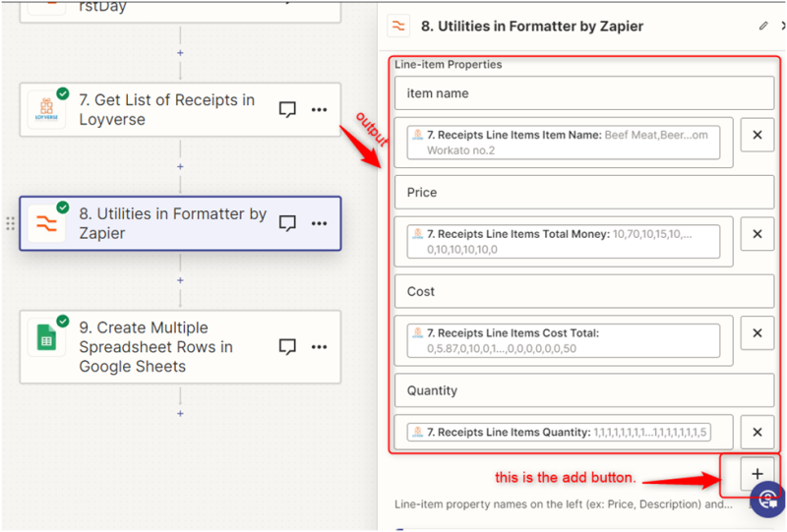Screen dimensions: 787x532
Task: Open three-dot menu for Get List of Receipts
Action: 319,110
